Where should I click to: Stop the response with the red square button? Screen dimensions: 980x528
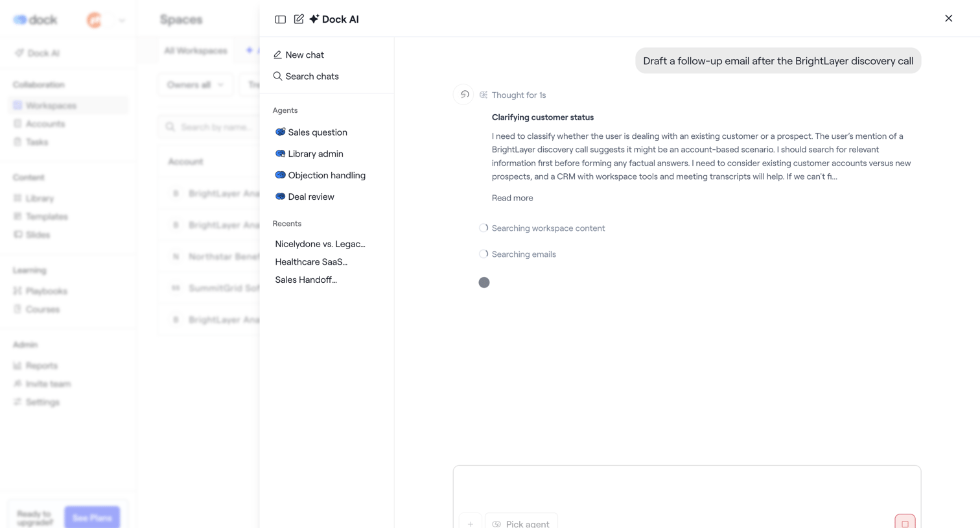click(x=905, y=522)
